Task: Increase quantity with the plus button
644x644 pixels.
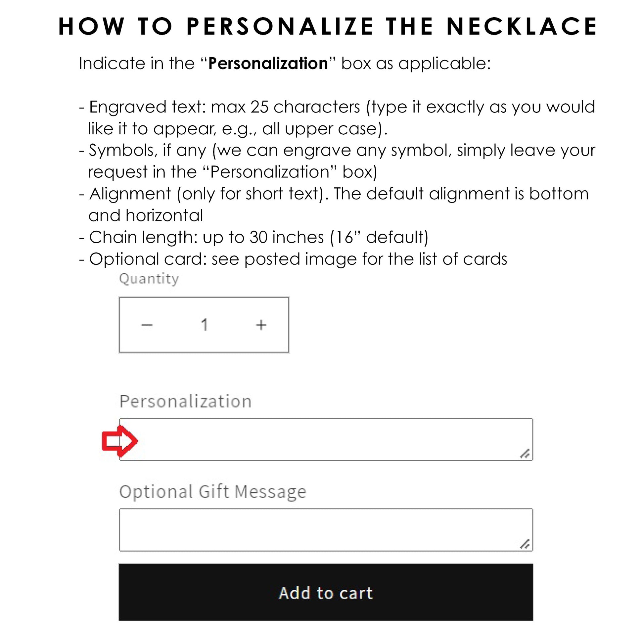Action: pyautogui.click(x=261, y=325)
